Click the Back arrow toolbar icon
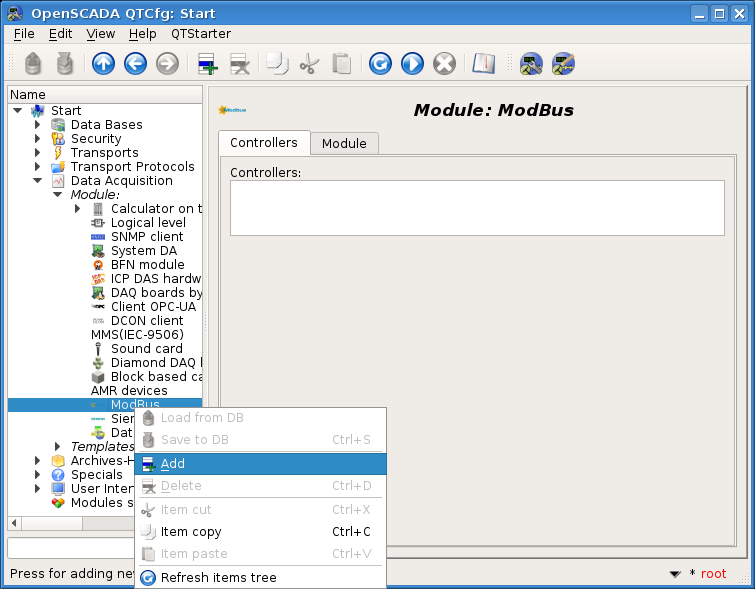This screenshot has height=589, width=755. click(135, 64)
